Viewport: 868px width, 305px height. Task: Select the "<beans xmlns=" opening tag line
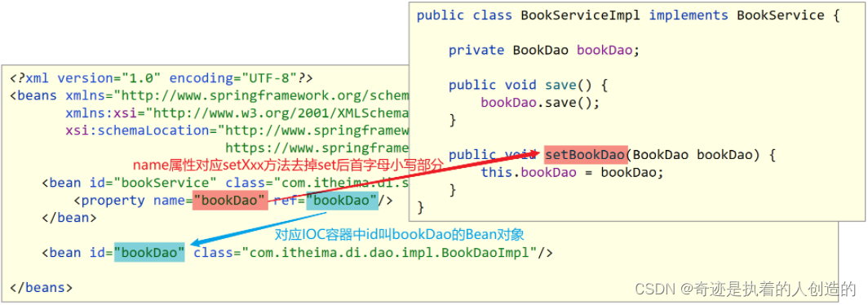209,95
